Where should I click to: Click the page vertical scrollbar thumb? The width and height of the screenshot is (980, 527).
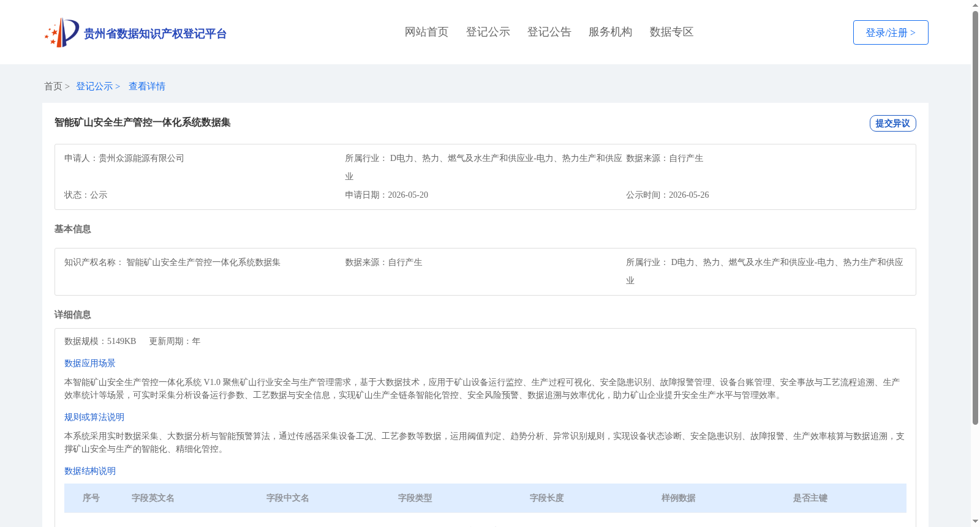[x=975, y=217]
